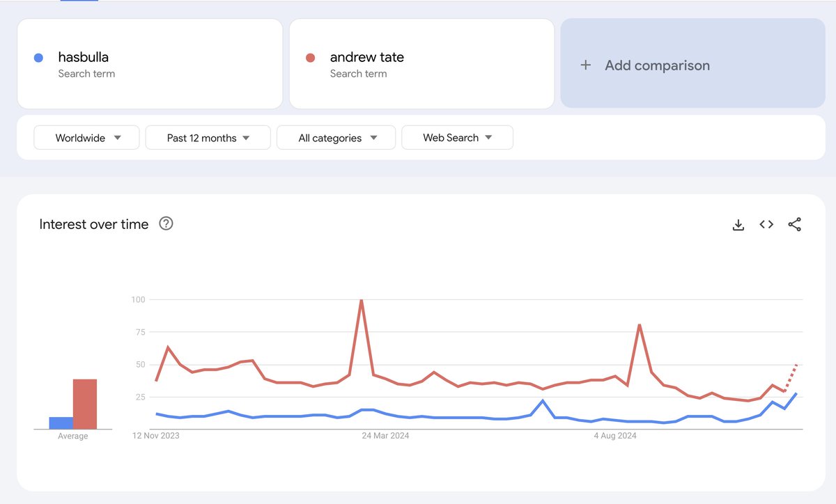Viewport: 836px width, 504px height.
Task: Click the "24 Mar 2024" axis label
Action: (385, 436)
